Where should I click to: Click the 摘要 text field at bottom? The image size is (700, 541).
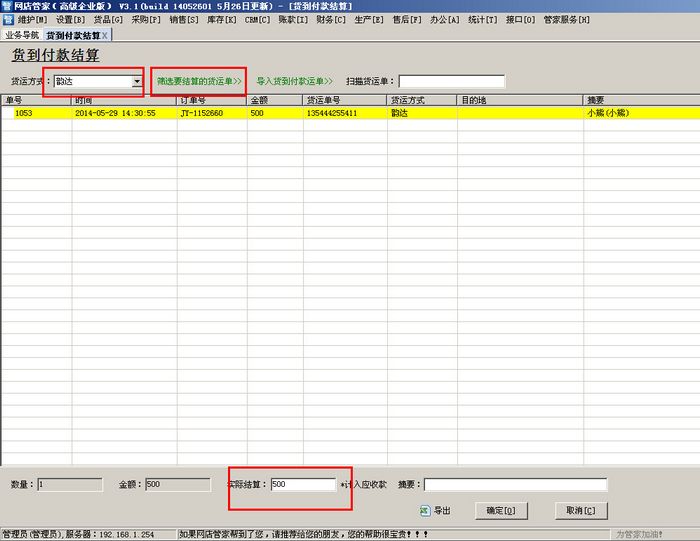[515, 485]
